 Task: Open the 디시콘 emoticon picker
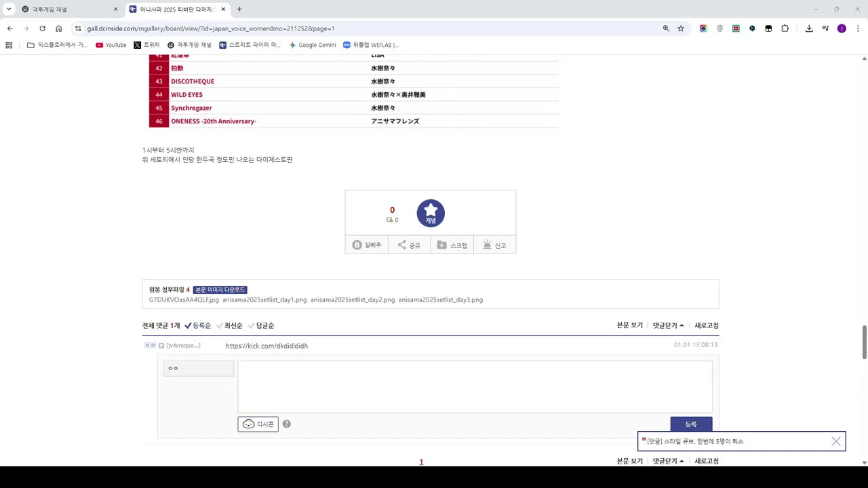[x=258, y=424]
